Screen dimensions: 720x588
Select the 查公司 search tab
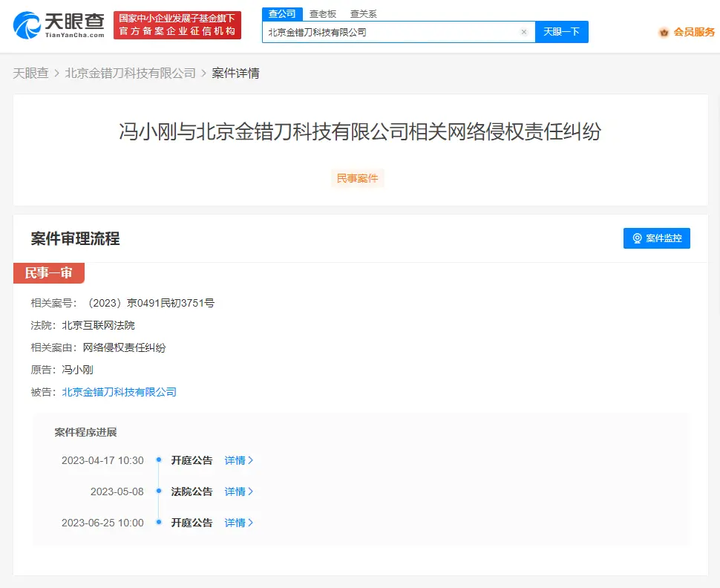click(x=282, y=14)
